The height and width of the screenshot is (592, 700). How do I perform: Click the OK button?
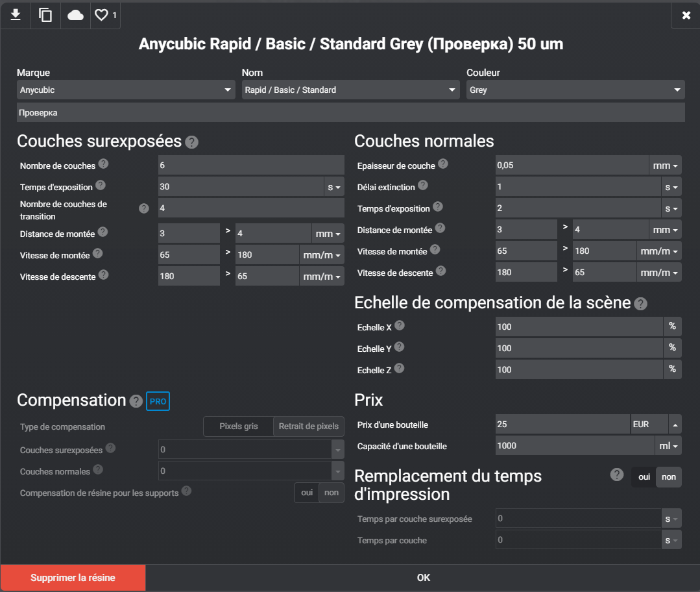(x=423, y=578)
